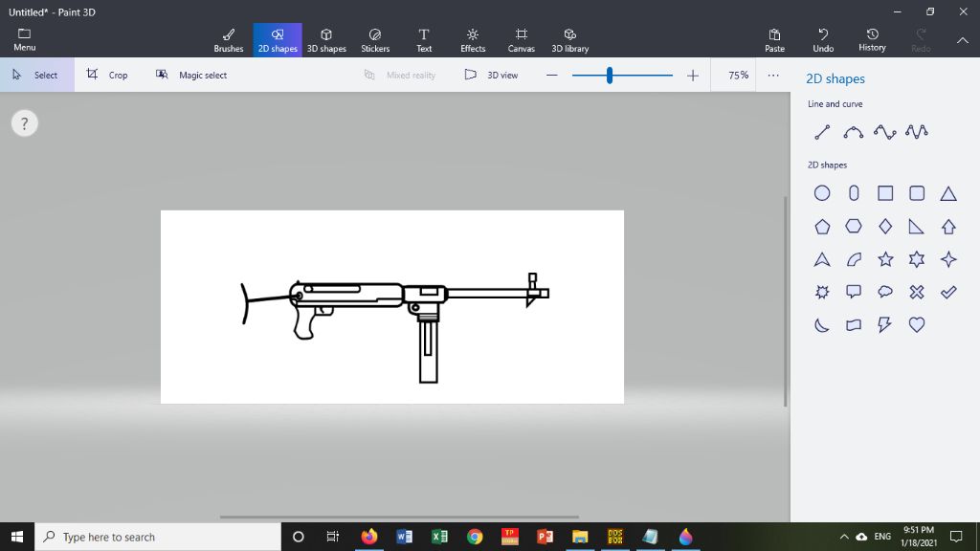
Task: Open the History panel
Action: 872,40
